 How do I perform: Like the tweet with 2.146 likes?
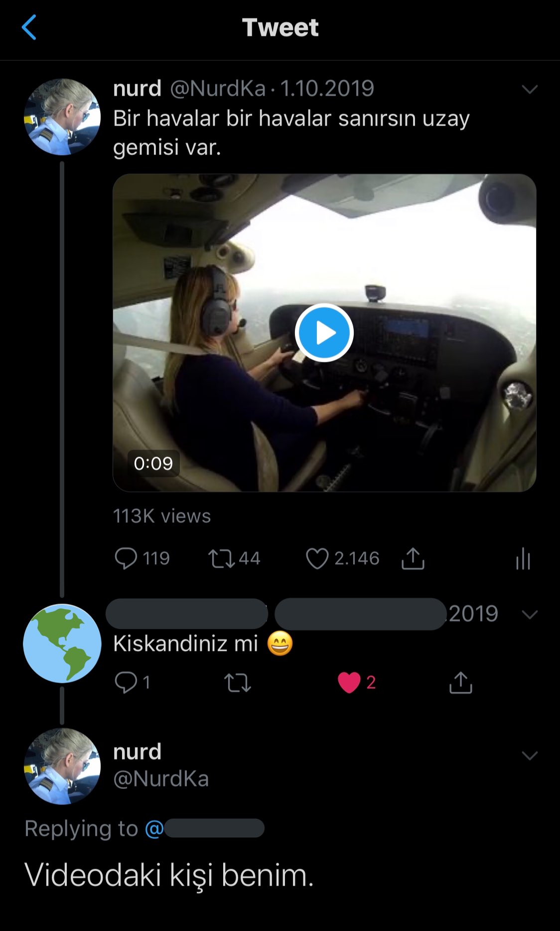(x=317, y=558)
